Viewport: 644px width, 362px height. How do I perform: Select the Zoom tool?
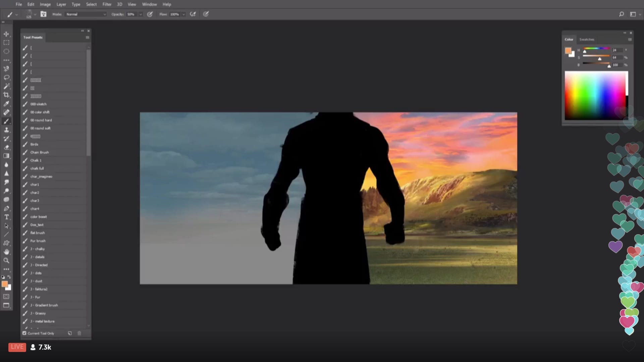pyautogui.click(x=6, y=260)
